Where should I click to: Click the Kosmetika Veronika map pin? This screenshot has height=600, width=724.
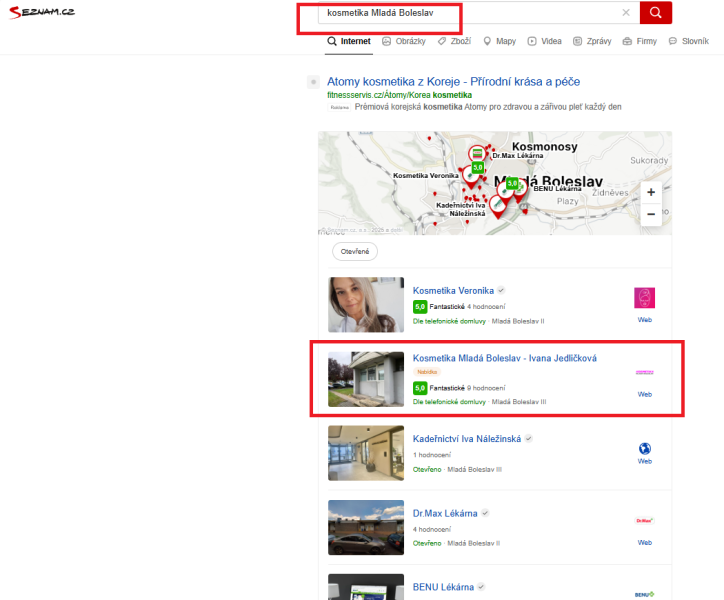471,176
